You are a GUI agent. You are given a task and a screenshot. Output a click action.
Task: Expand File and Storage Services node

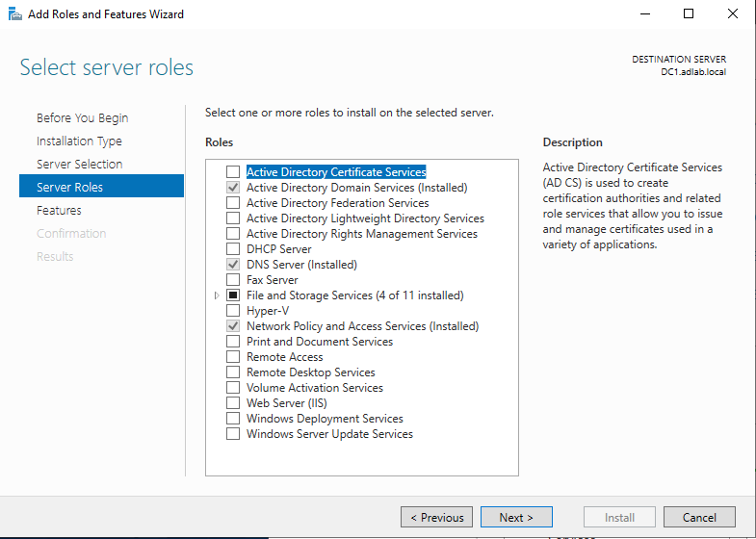(217, 295)
